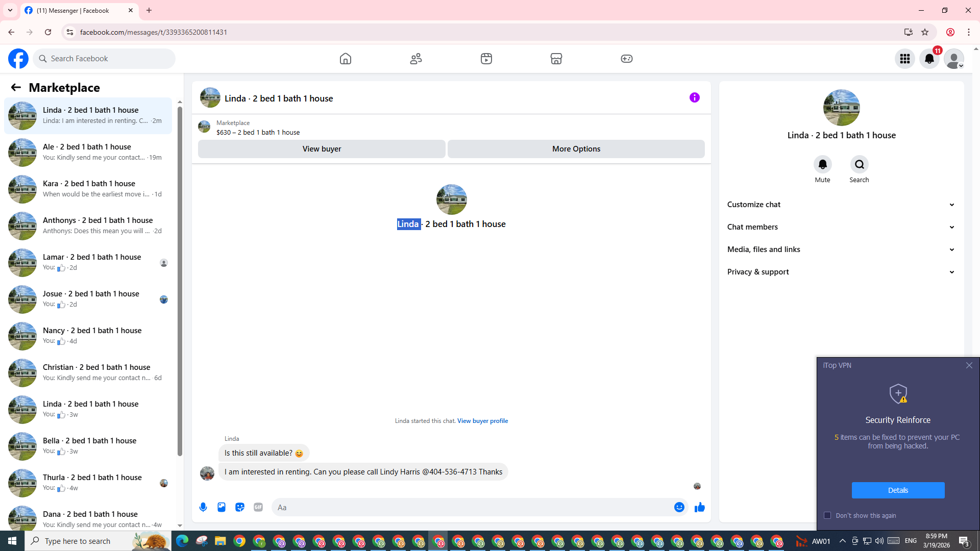
Task: Expand Media, files and links section
Action: click(x=841, y=249)
